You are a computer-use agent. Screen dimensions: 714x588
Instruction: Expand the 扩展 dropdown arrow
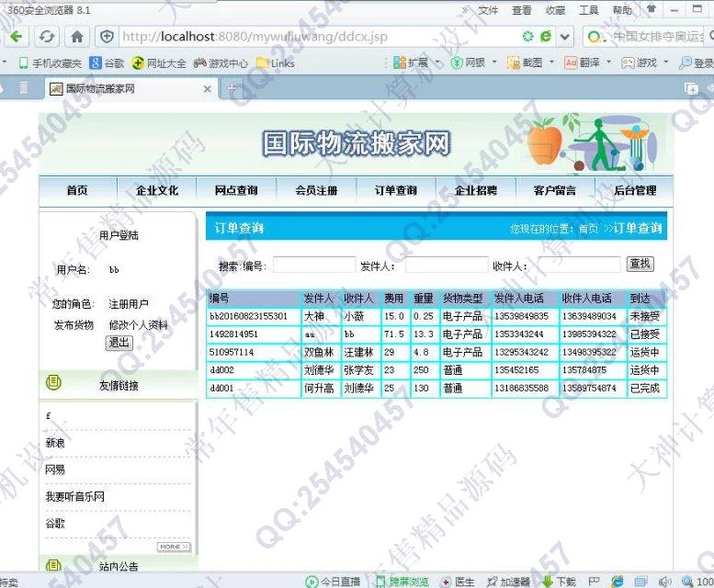[x=437, y=62]
